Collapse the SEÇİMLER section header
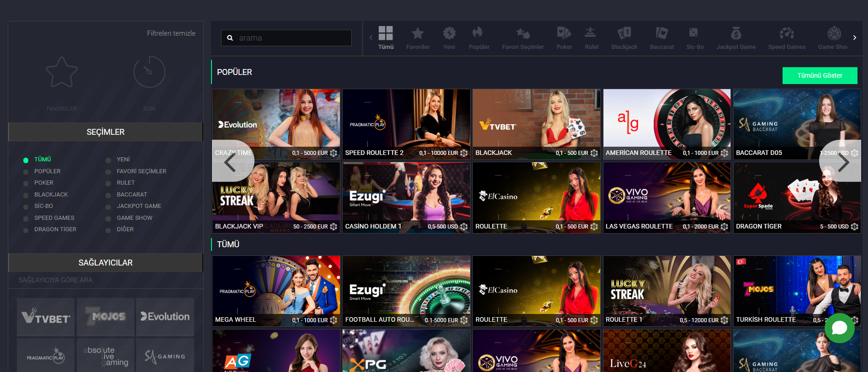868x372 pixels. (106, 132)
